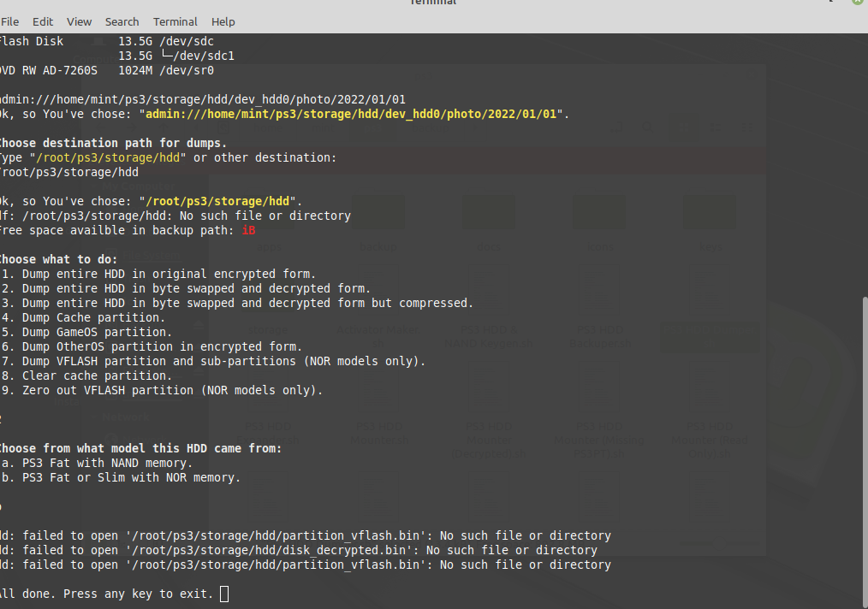Viewport: 868px width, 609px height.
Task: Click the yellow admin:///home/mint/ps3 path text
Action: click(351, 114)
